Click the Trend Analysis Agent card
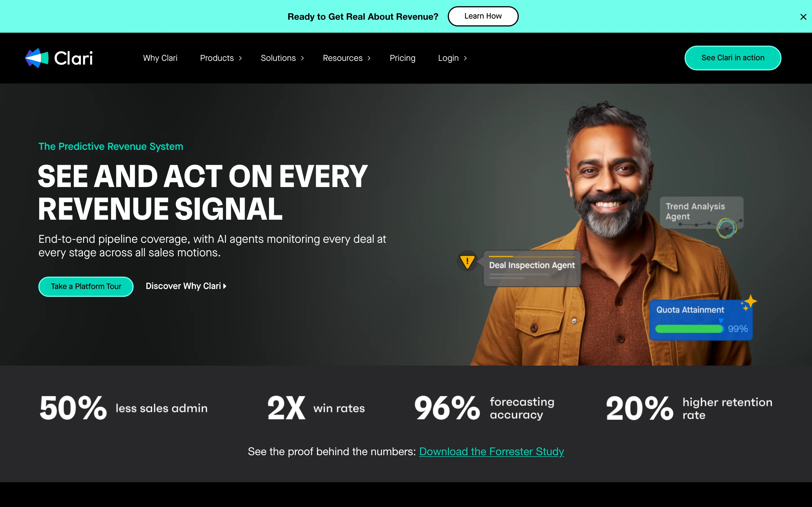The height and width of the screenshot is (507, 812). [x=701, y=213]
